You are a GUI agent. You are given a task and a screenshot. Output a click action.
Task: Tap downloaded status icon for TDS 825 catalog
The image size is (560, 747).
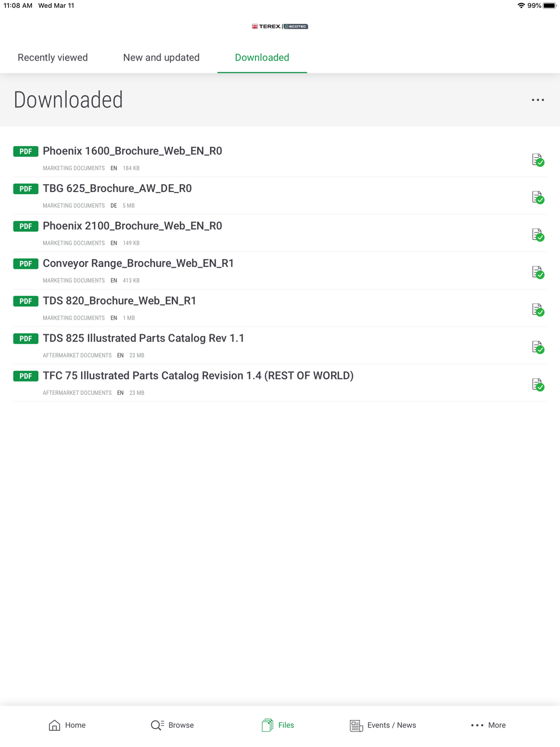(538, 348)
